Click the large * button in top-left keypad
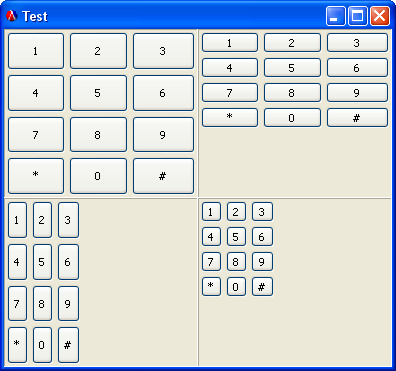The width and height of the screenshot is (396, 371). pyautogui.click(x=36, y=176)
